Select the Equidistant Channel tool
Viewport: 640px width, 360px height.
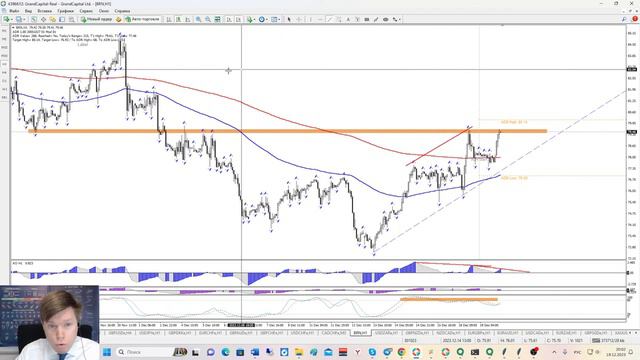tap(339, 19)
